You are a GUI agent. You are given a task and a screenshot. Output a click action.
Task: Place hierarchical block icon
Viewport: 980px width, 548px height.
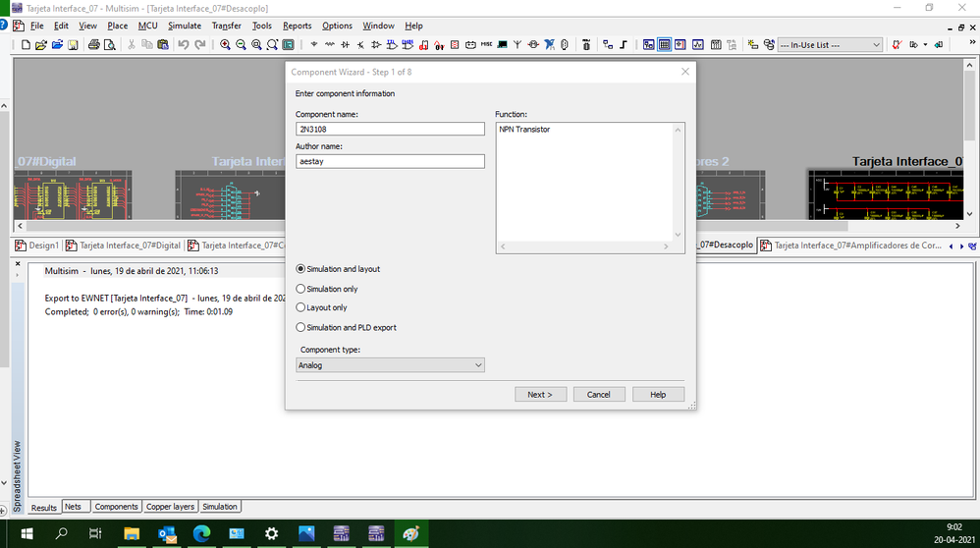point(608,44)
